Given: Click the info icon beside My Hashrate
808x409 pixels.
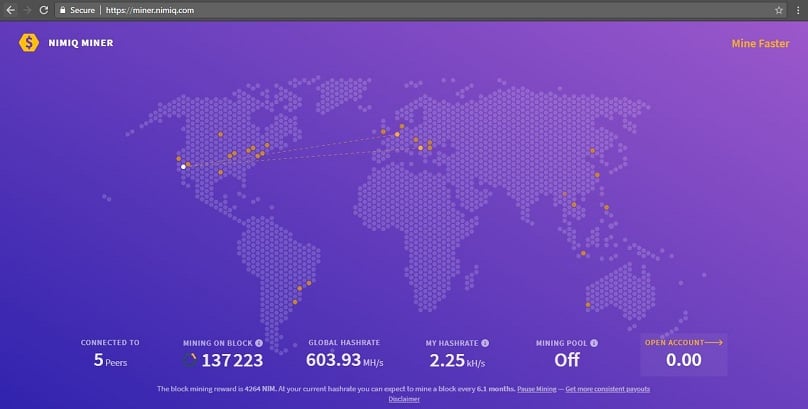Looking at the screenshot, I should 485,343.
